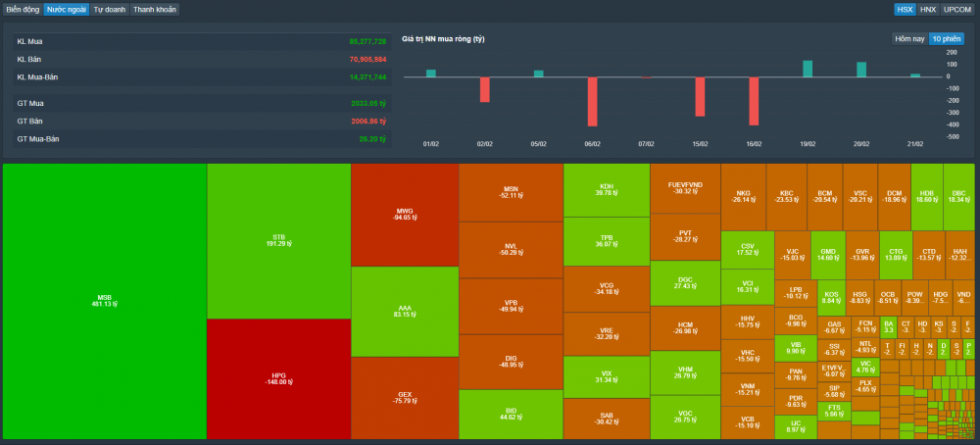Select the HCM -26.98 tỷ tile
The image size is (980, 445).
click(685, 327)
